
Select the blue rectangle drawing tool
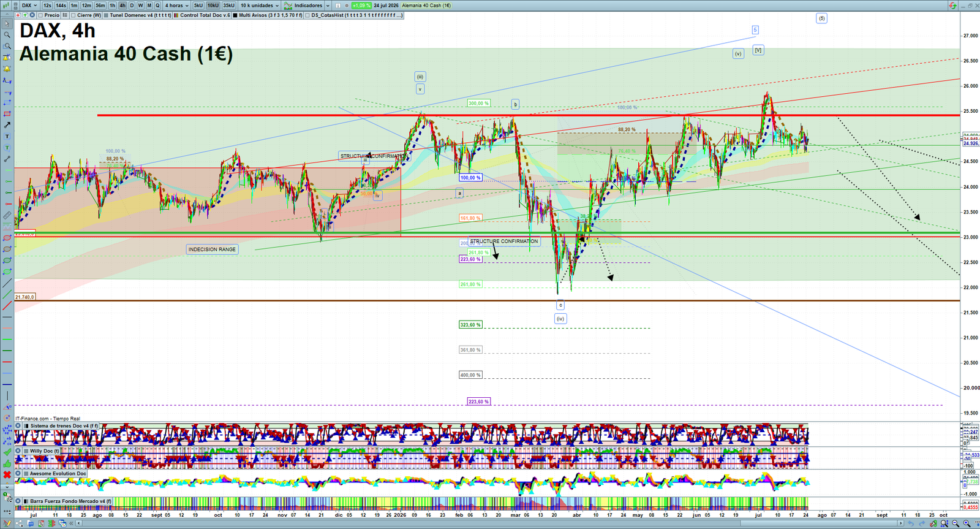click(7, 103)
